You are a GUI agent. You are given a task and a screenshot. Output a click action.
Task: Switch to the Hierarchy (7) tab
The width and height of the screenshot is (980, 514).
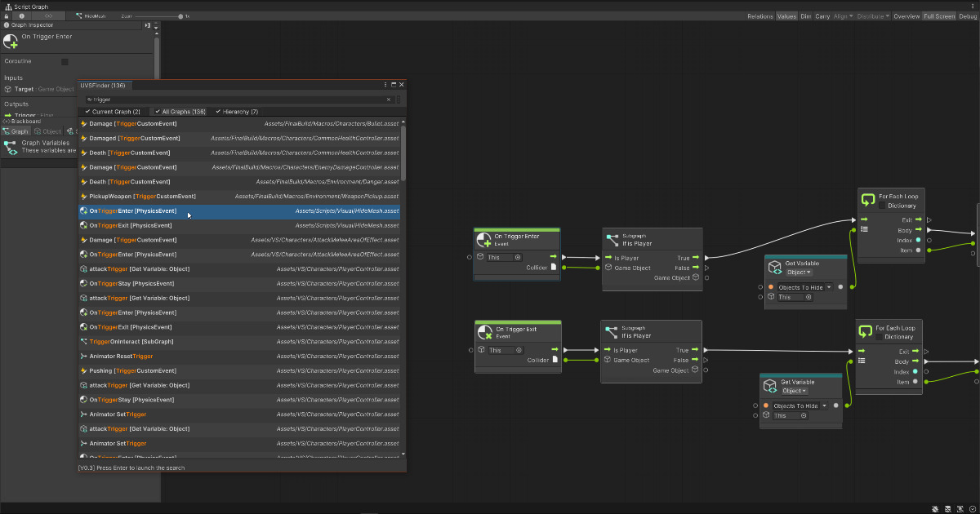coord(236,112)
